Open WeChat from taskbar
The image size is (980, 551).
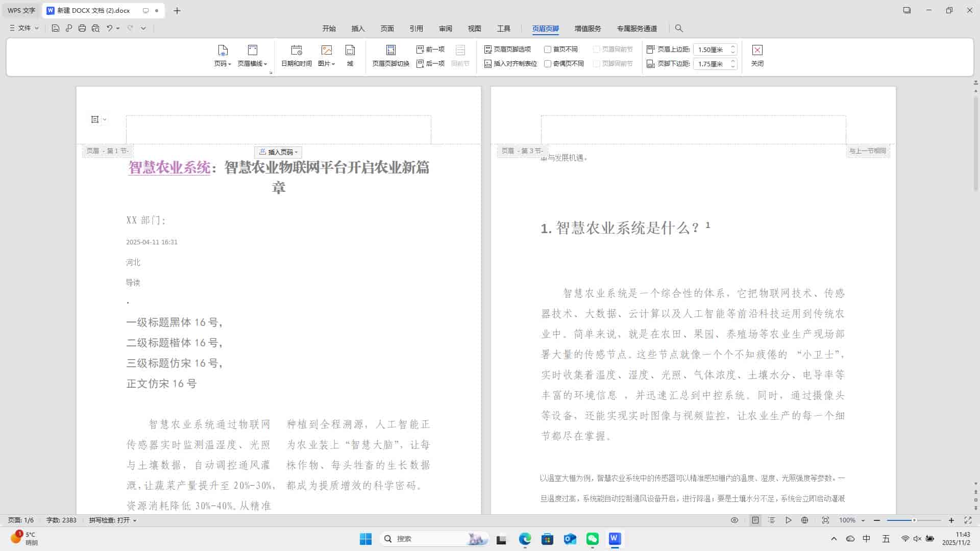pos(593,539)
